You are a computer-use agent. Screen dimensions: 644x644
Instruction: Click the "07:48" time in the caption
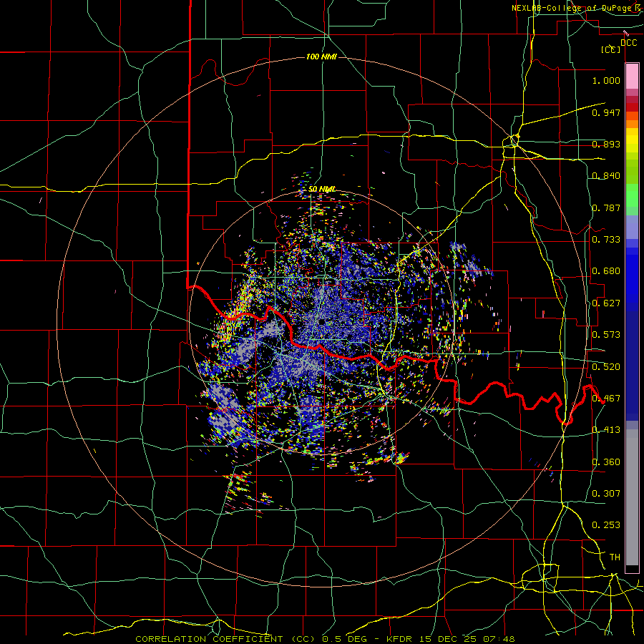pos(499,639)
